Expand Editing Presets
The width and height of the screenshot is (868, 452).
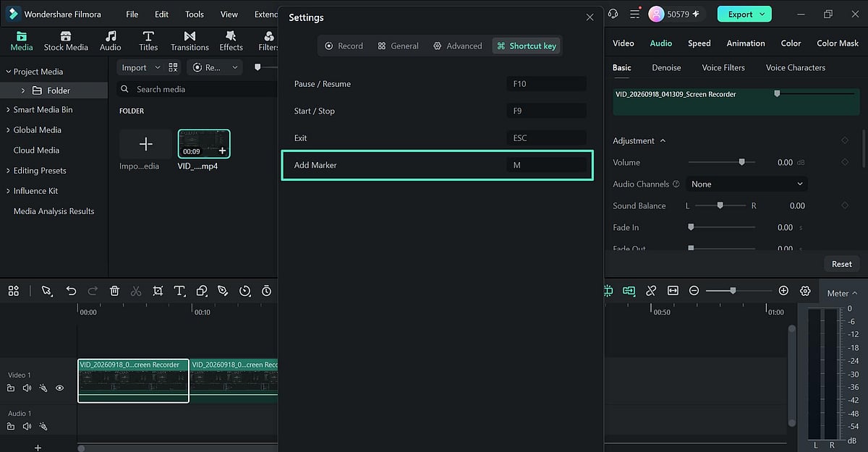[9, 171]
